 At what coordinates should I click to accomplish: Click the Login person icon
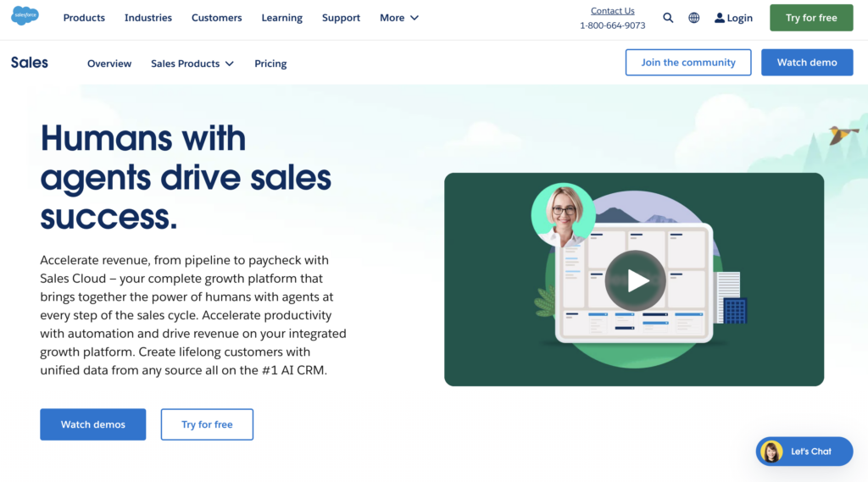(720, 18)
